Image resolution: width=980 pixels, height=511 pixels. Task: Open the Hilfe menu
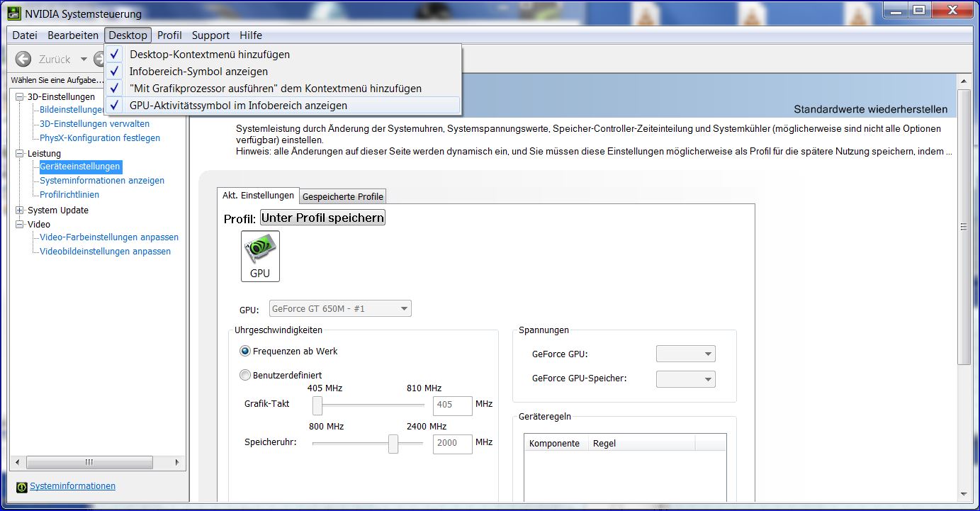point(251,35)
